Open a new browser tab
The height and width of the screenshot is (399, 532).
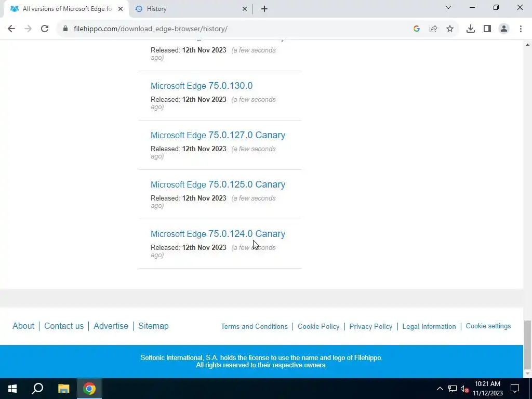[x=264, y=9]
